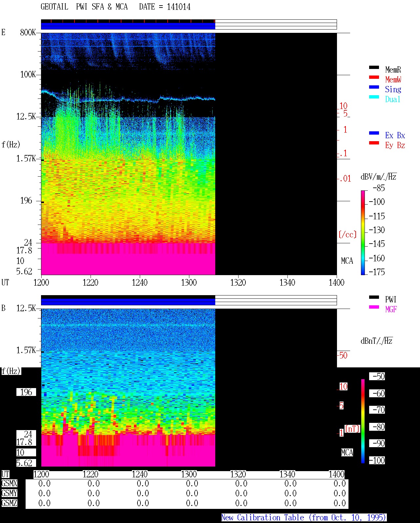
Task: Click the dBV/m color scale bar
Action: click(x=363, y=232)
